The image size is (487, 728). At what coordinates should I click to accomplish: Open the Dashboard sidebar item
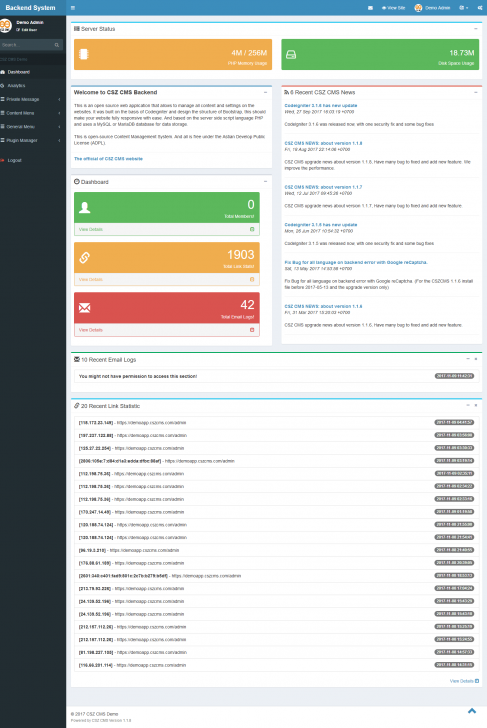tap(32, 72)
